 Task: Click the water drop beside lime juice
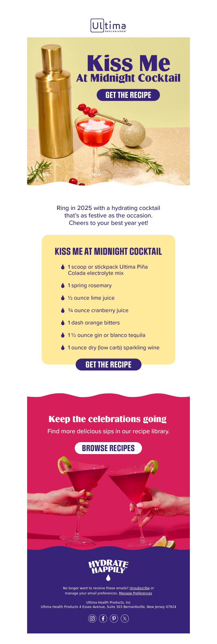coord(63,298)
